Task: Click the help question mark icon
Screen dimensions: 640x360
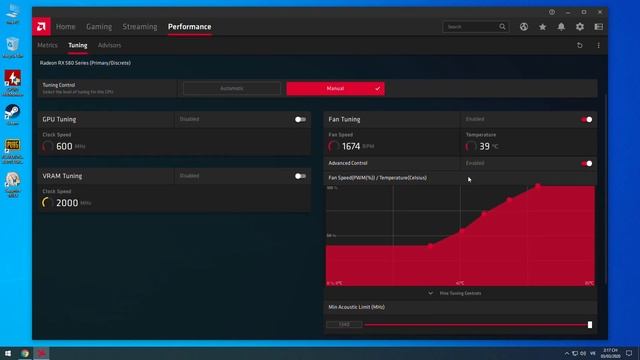Action: click(552, 12)
